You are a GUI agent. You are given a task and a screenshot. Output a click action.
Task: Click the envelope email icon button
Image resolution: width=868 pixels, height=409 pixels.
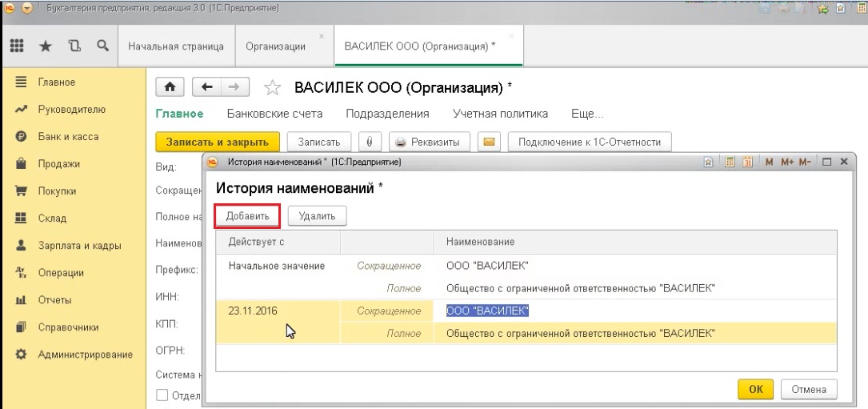(489, 142)
